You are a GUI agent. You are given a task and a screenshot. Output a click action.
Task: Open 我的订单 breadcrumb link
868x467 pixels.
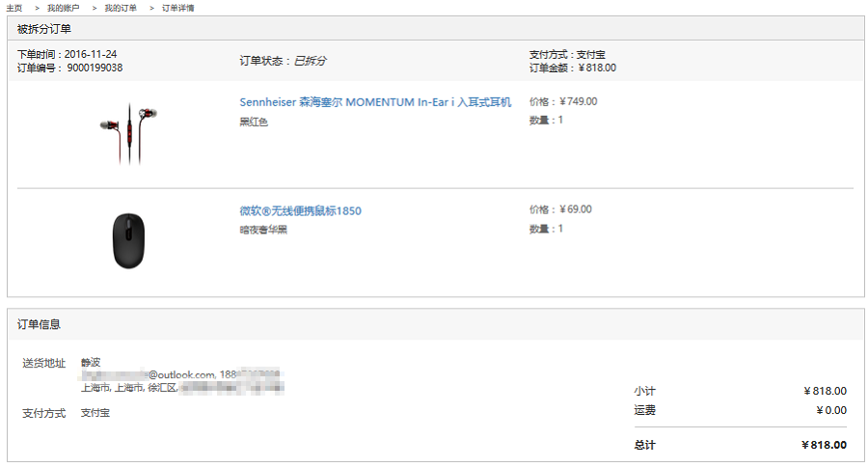click(x=121, y=8)
